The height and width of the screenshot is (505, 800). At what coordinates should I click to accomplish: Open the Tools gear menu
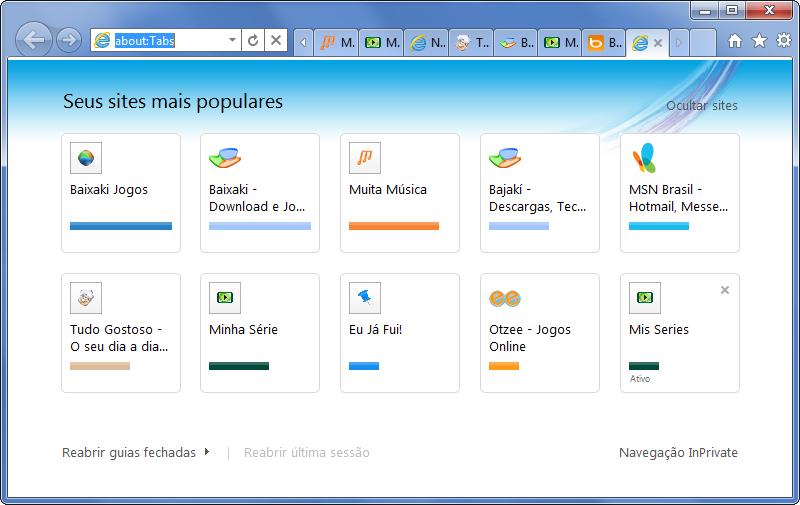(x=784, y=40)
